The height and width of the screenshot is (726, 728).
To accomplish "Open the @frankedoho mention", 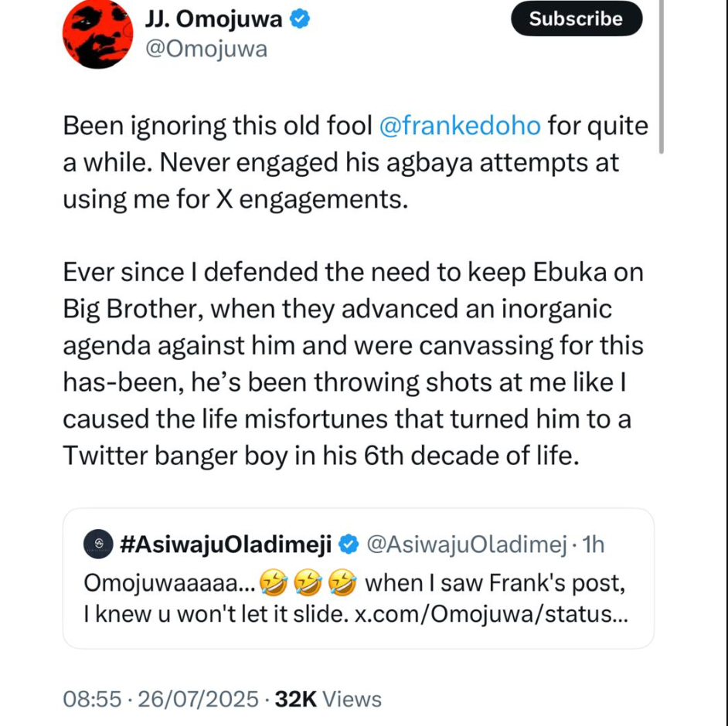I will 461,125.
